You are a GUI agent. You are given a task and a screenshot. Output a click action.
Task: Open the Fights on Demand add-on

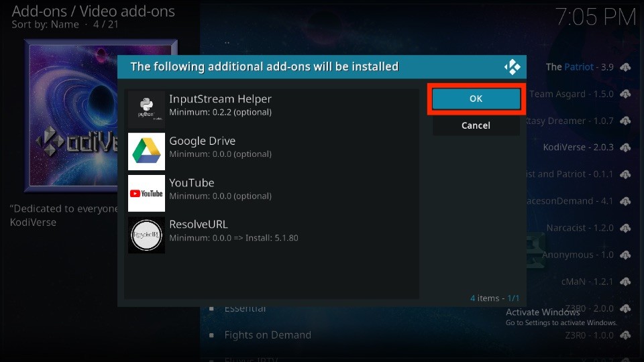tap(268, 335)
